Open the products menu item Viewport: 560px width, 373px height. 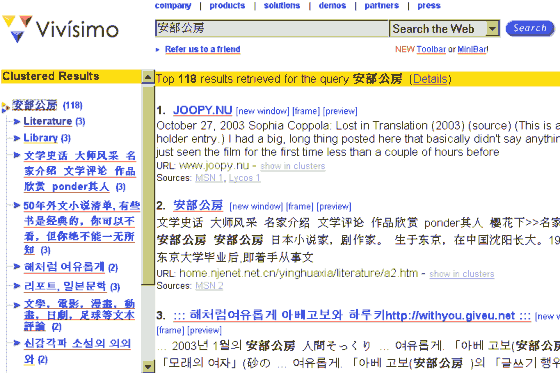tap(227, 5)
